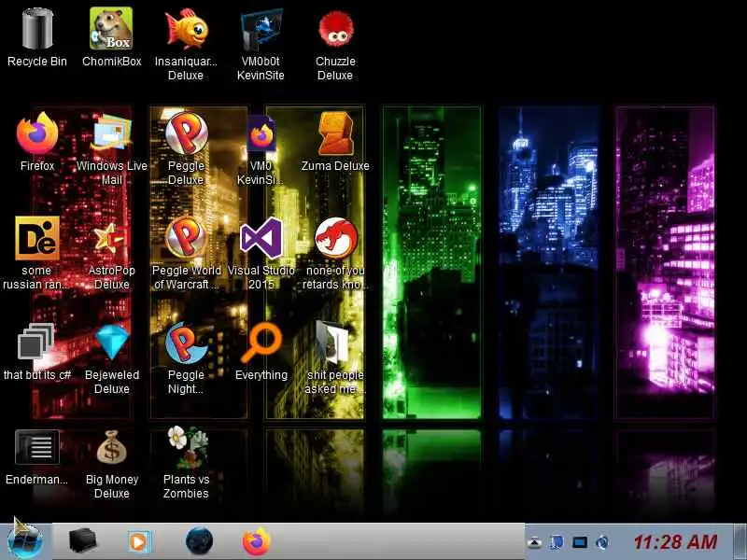The image size is (747, 560).
Task: Launch Zuma Deluxe from the desktop
Action: (336, 133)
